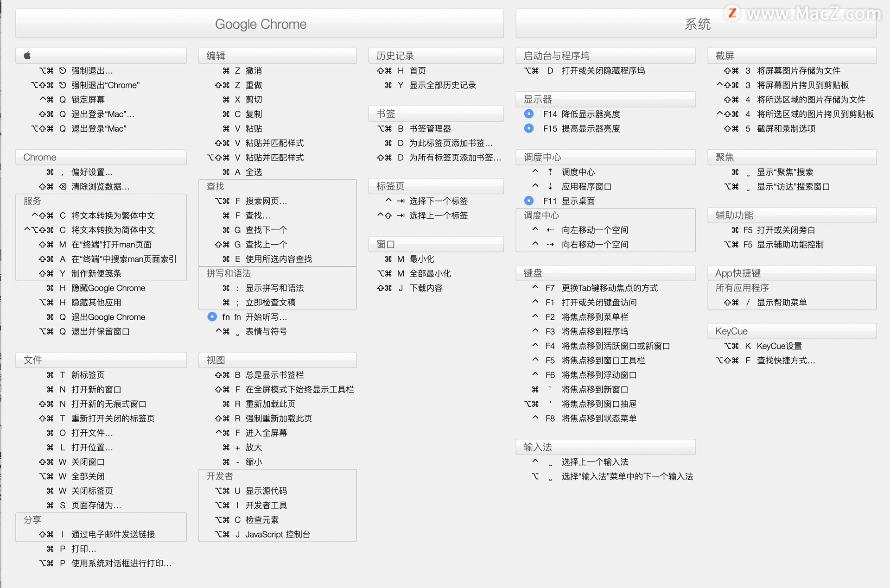Click the Apple logo at top left

pos(27,55)
